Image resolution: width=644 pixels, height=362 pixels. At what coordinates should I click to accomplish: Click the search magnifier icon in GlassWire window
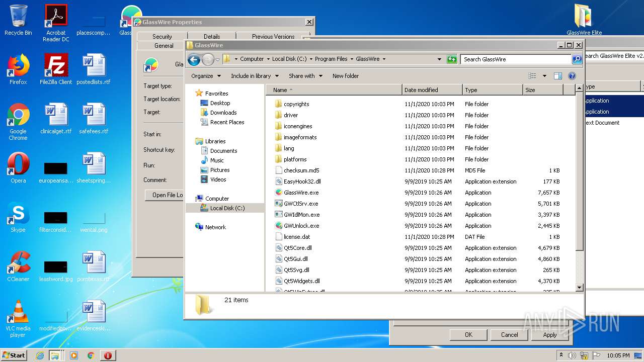[x=577, y=59]
